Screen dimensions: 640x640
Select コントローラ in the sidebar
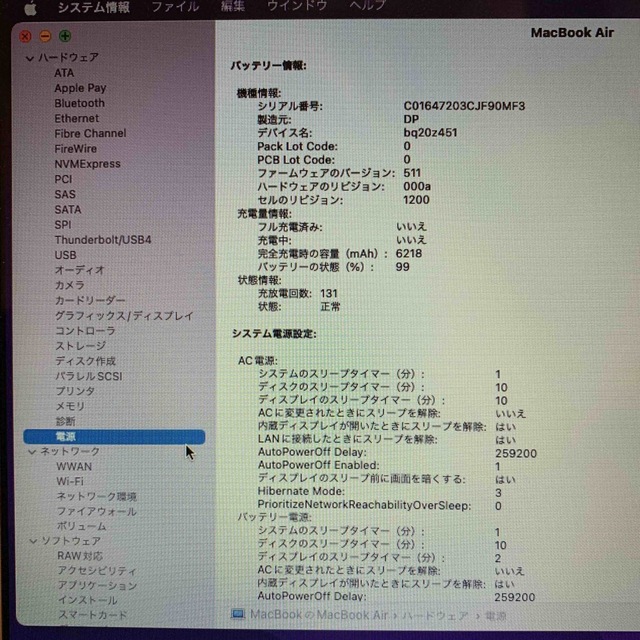85,331
